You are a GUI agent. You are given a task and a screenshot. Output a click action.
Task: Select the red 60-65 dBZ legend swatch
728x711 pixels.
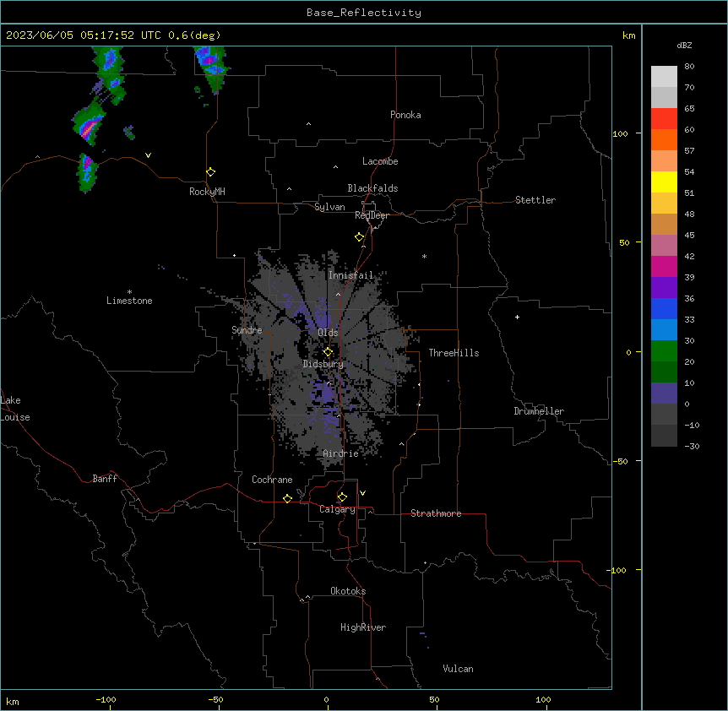664,119
